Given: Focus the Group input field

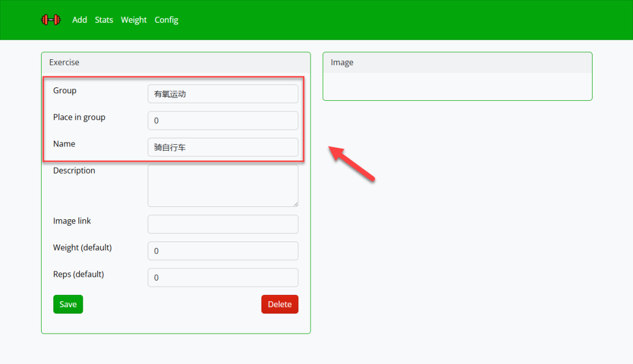Looking at the screenshot, I should 223,94.
